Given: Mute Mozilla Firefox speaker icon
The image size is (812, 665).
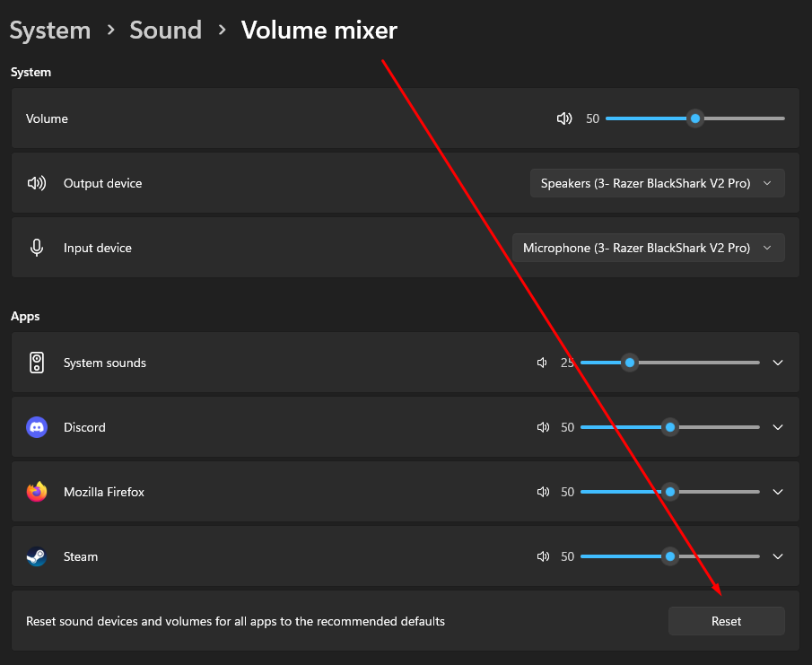Looking at the screenshot, I should pos(542,492).
